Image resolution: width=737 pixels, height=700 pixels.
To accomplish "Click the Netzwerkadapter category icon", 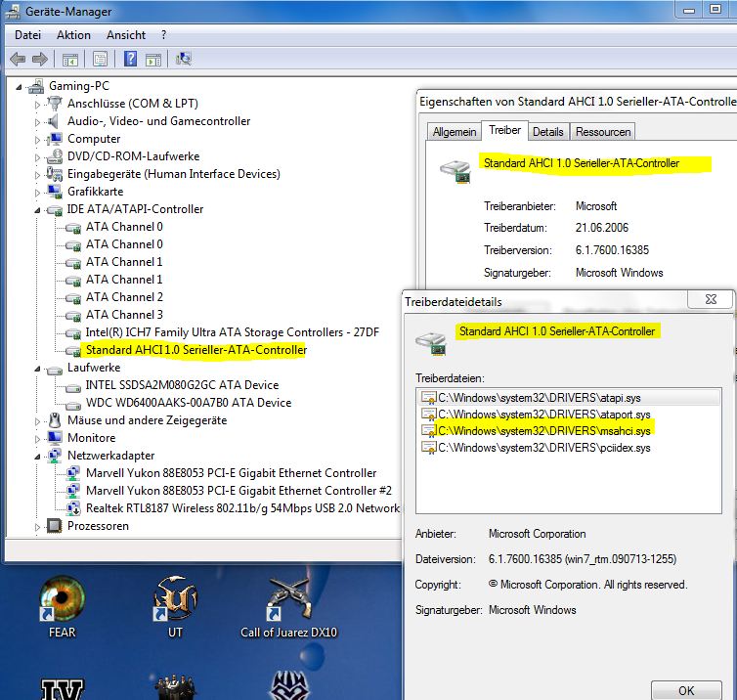I will pos(55,456).
